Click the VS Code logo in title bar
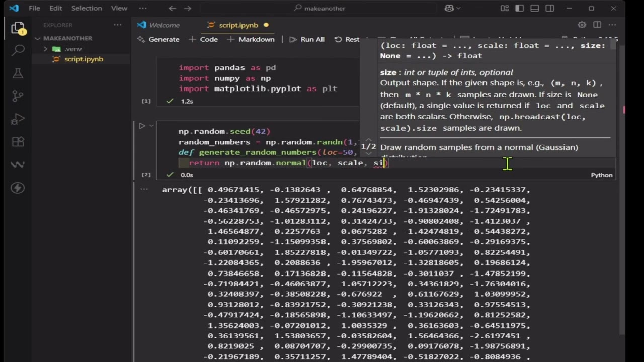This screenshot has width=644, height=362. pos(14,8)
